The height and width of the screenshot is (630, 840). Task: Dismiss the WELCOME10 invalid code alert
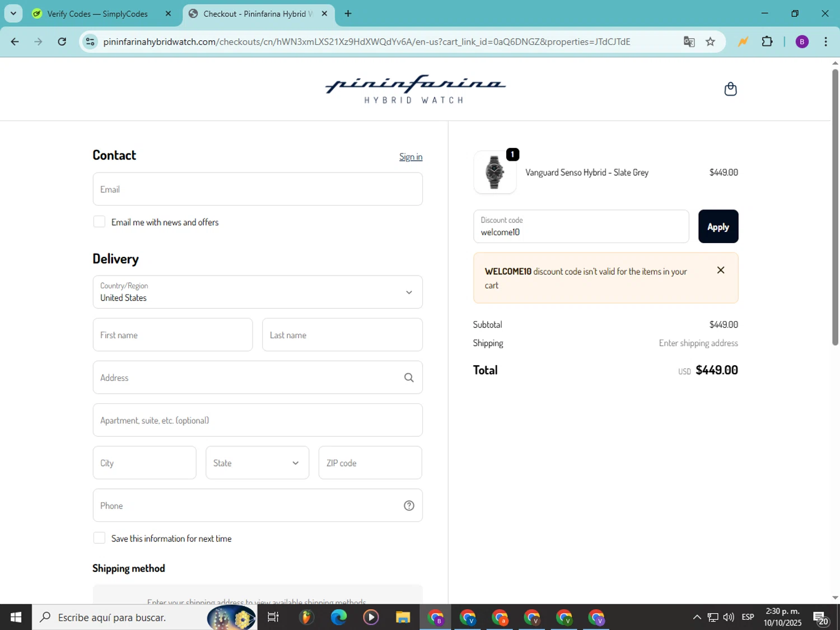(721, 270)
